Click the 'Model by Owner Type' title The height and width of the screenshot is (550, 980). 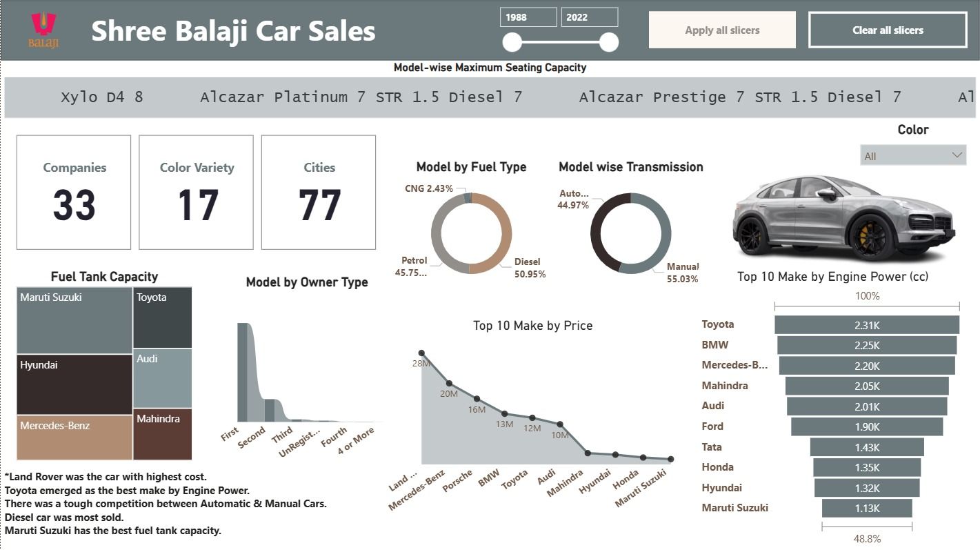click(x=307, y=282)
